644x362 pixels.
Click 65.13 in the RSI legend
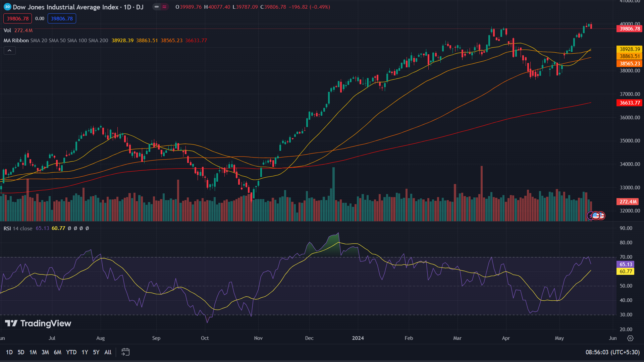tap(42, 228)
